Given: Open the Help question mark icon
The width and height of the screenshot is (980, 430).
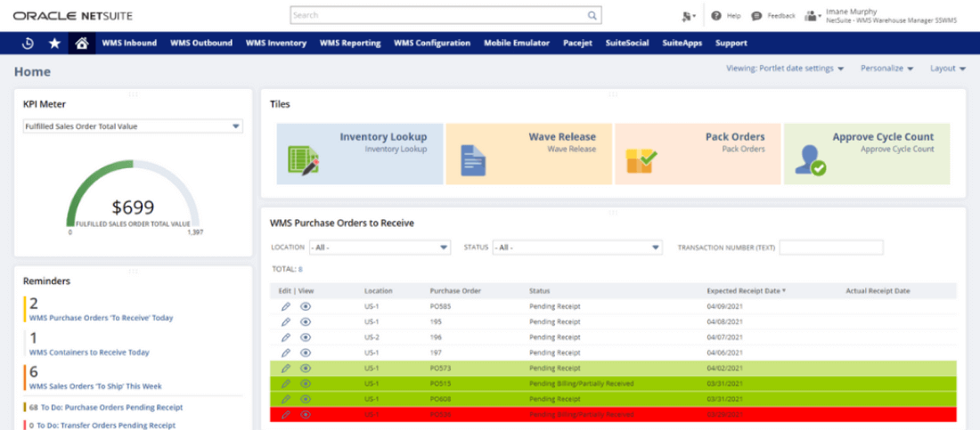Looking at the screenshot, I should pos(716,15).
